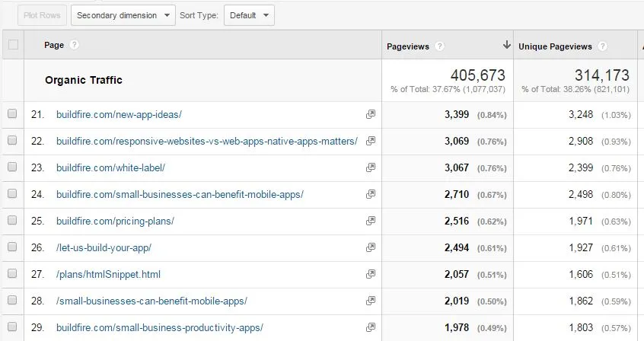644x341 pixels.
Task: Open responsive-websites-vs-web-apps page link
Action: pos(207,142)
